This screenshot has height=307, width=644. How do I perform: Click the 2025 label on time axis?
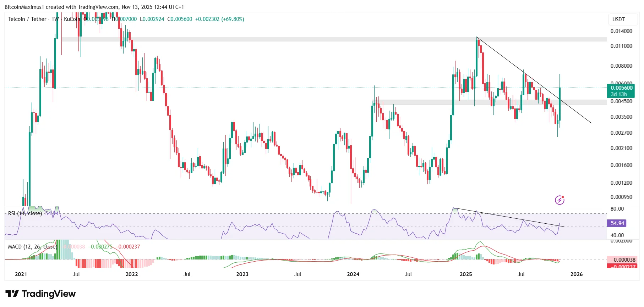pyautogui.click(x=466, y=274)
